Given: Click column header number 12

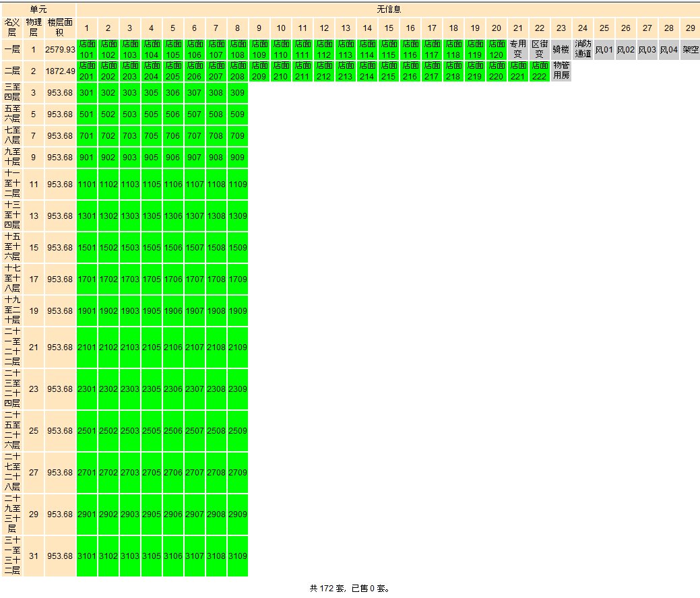Looking at the screenshot, I should [324, 28].
